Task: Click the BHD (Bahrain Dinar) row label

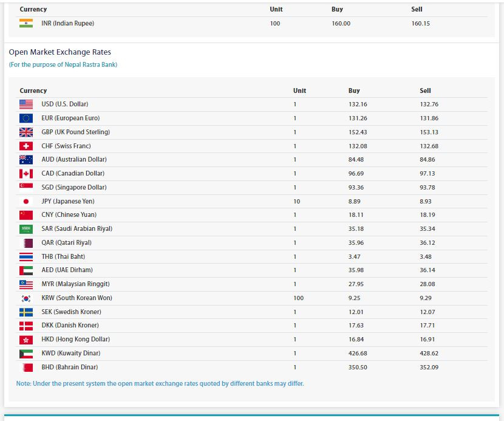Action: 69,367
